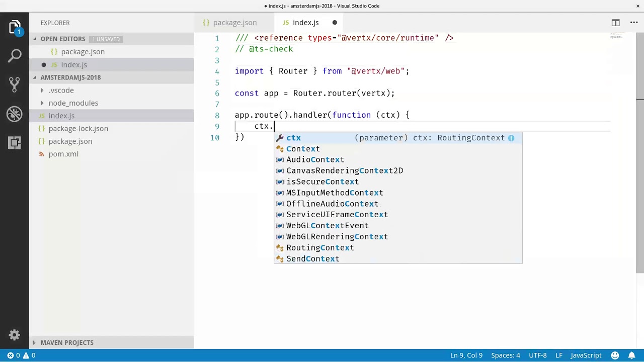Screen dimensions: 644x362
Task: Click the code on line 4 import statement
Action: pos(322,71)
